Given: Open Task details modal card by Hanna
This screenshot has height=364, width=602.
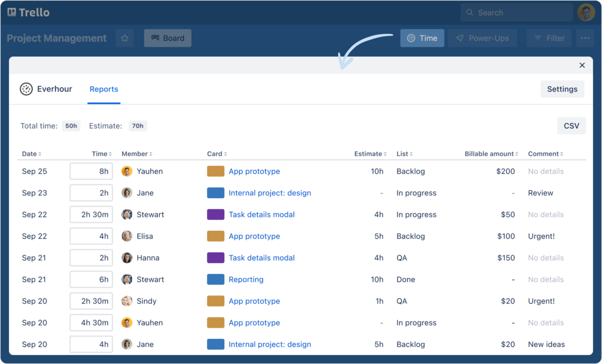Looking at the screenshot, I should coord(262,258).
